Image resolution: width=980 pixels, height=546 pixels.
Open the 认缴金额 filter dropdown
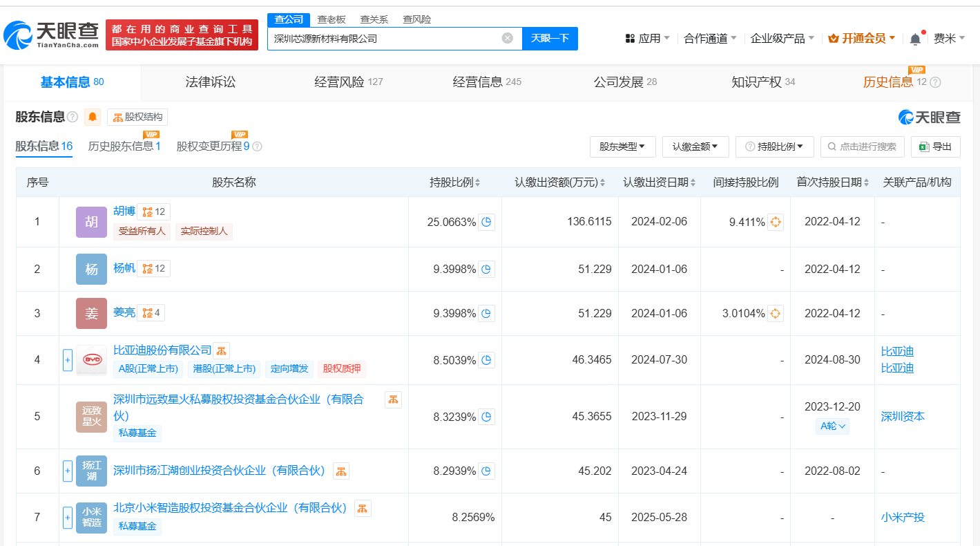coord(695,147)
